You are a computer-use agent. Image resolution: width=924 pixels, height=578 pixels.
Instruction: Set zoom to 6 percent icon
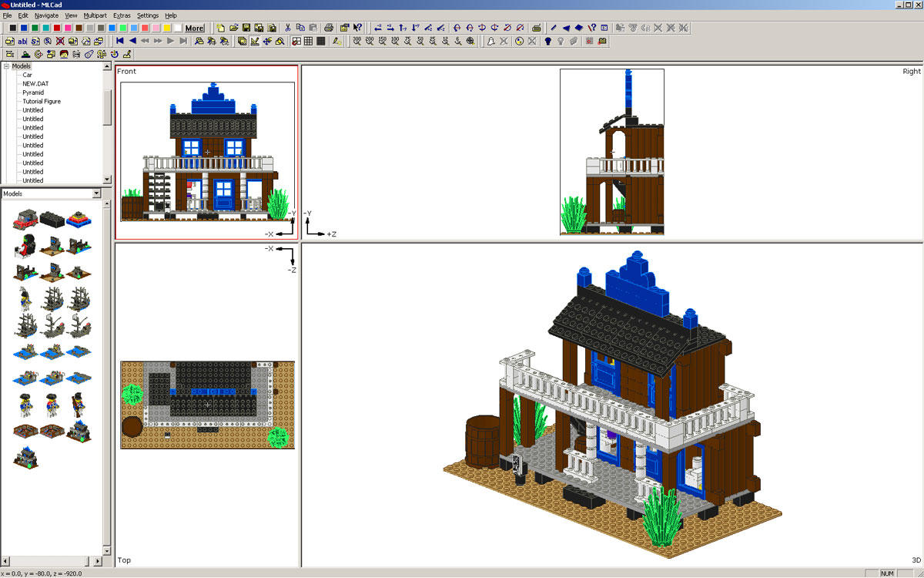pos(458,41)
